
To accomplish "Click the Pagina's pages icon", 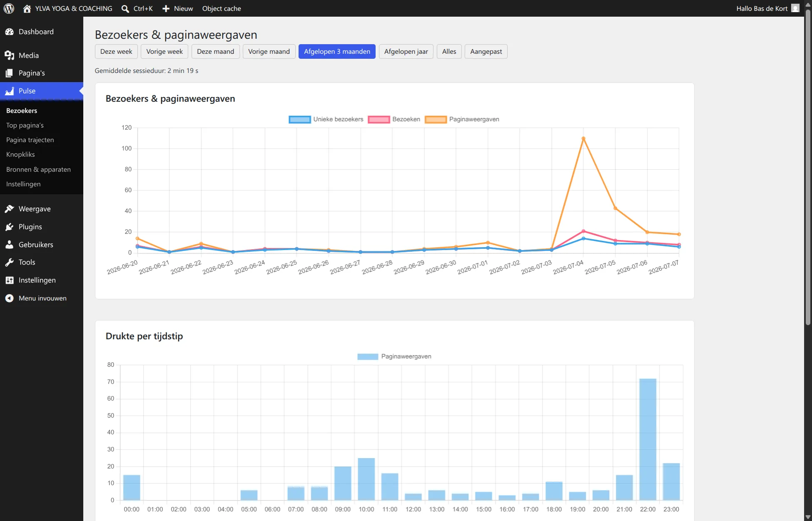I will coord(10,73).
